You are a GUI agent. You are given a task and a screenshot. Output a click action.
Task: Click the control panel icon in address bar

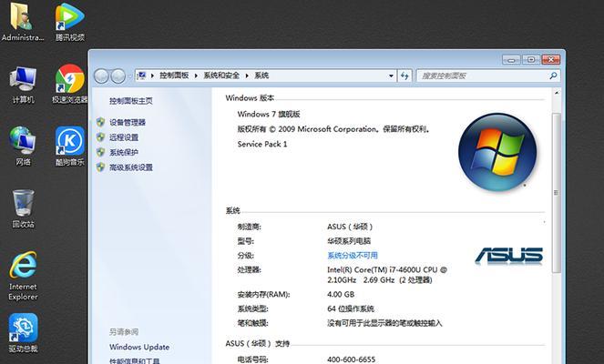(141, 76)
